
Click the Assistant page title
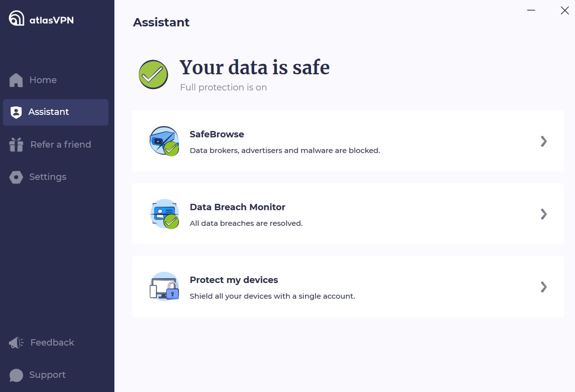point(161,22)
